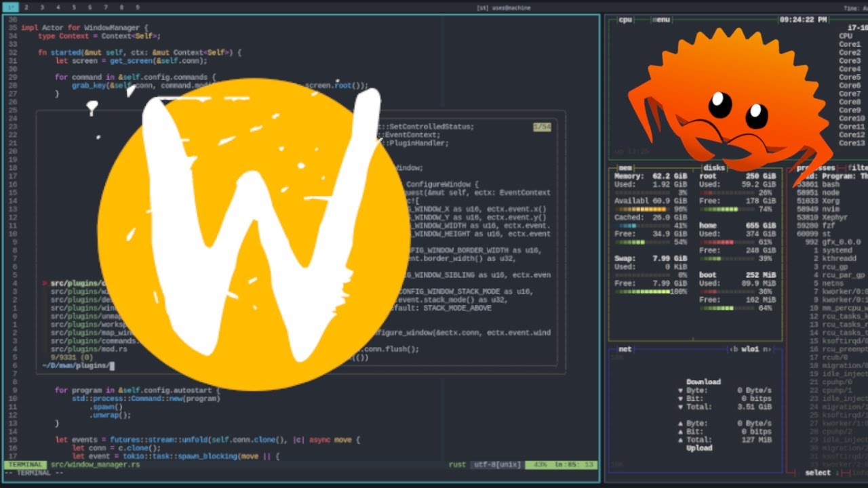Select the systemd process row
This screenshot has width=868, height=488.
point(832,250)
